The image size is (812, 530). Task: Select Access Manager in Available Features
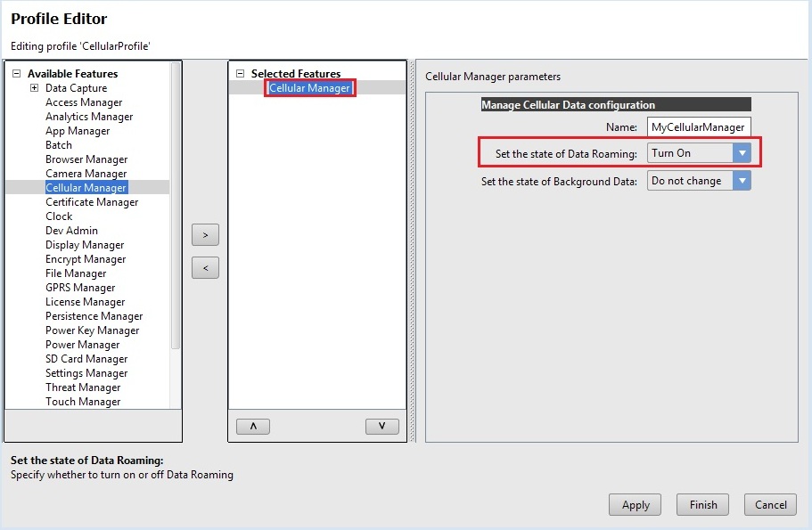pyautogui.click(x=84, y=102)
